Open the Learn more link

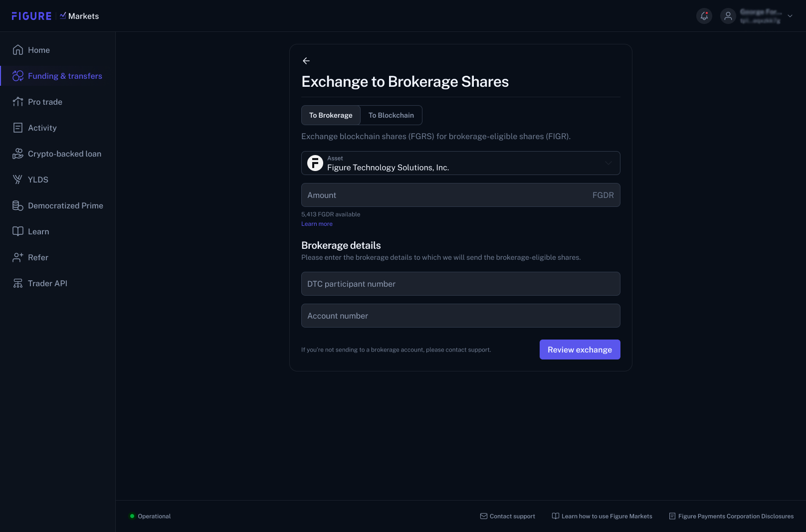click(x=317, y=224)
